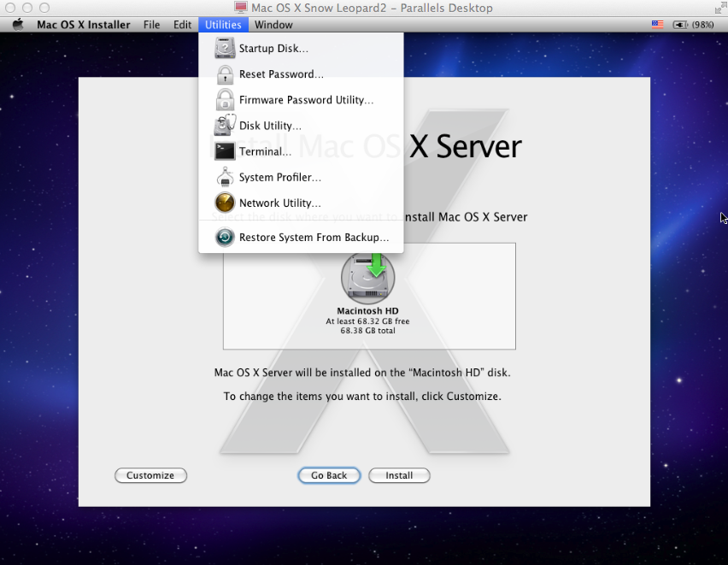Click the System Profiler chip icon
The width and height of the screenshot is (728, 565).
[x=225, y=177]
